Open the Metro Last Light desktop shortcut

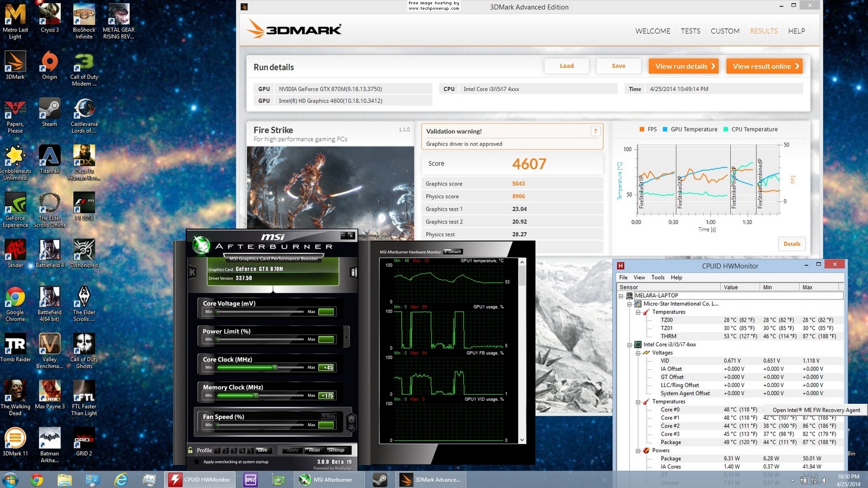15,22
